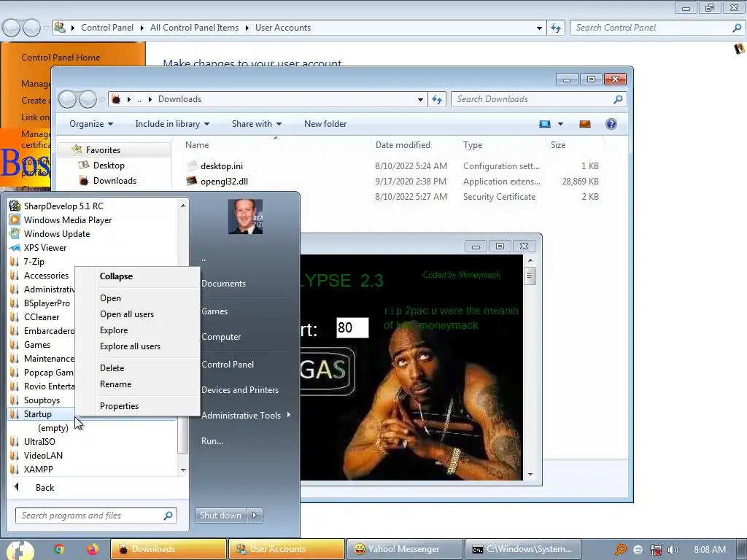Viewport: 747px width, 560px height.
Task: Edit the port field showing 80
Action: (x=352, y=327)
